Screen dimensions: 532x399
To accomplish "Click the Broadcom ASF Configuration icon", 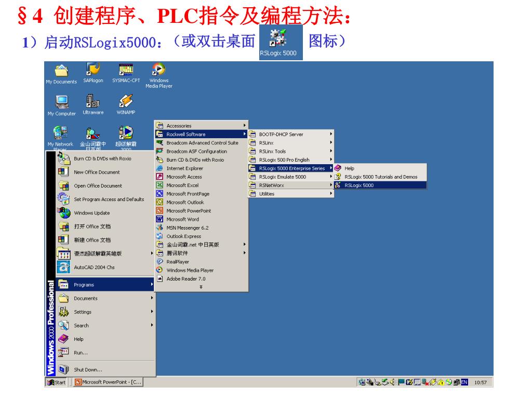I will 159,151.
